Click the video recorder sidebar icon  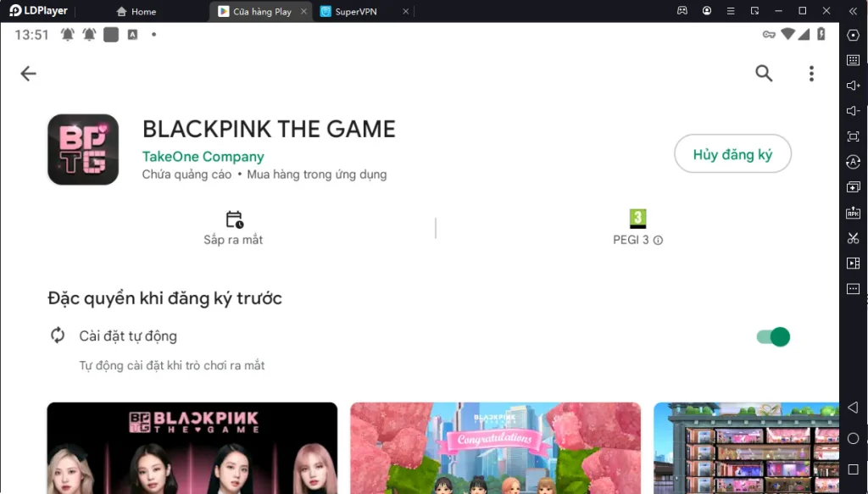(x=853, y=264)
